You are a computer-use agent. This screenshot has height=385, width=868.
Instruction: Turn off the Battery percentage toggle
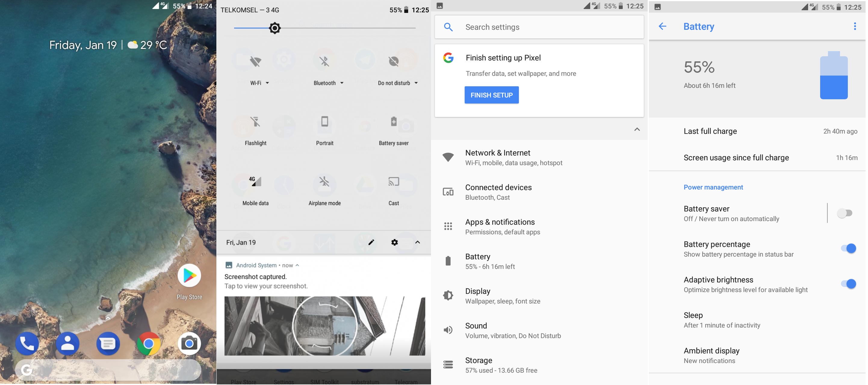click(x=848, y=248)
